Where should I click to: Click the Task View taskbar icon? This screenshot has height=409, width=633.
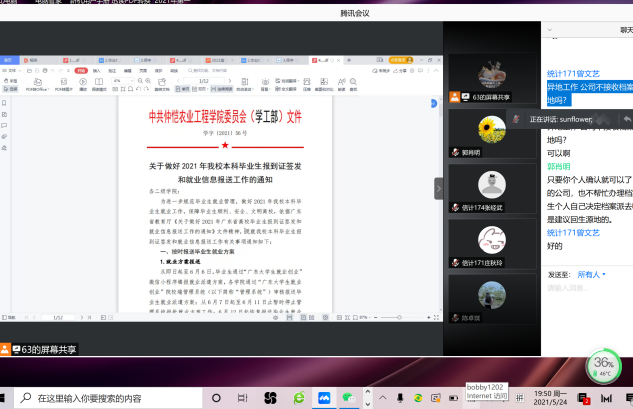[x=243, y=397]
